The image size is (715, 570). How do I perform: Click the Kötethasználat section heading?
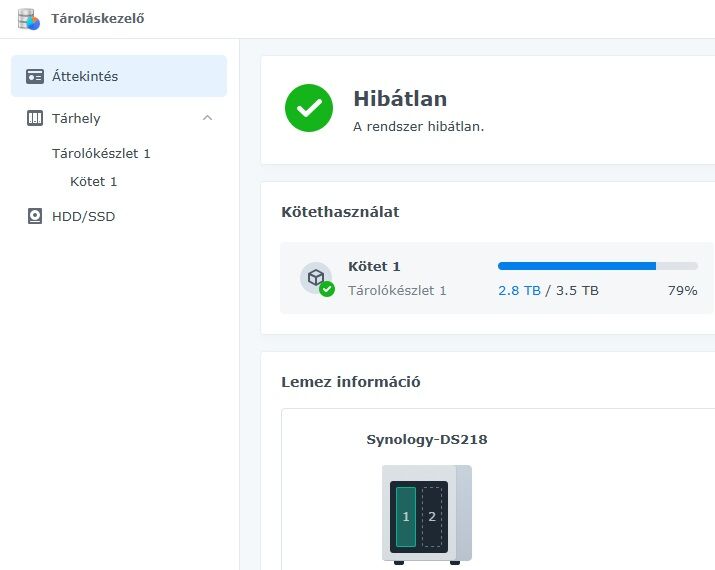tap(340, 212)
